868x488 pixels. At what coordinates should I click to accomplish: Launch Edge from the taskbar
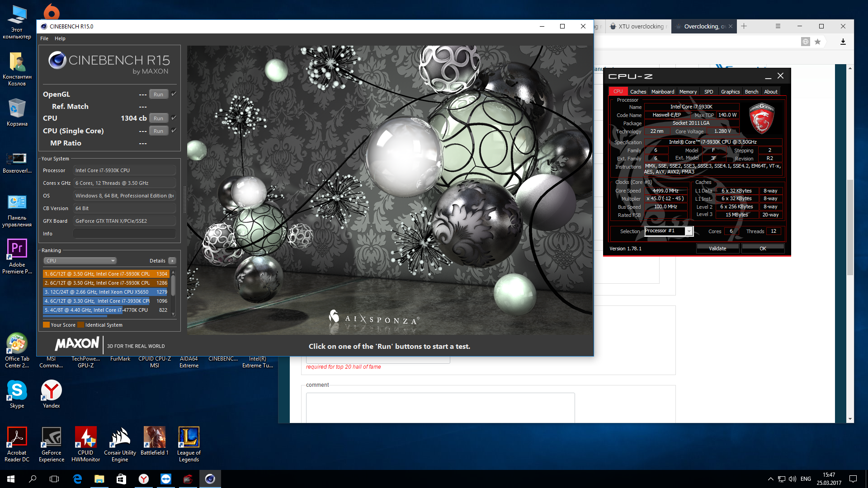[x=77, y=479]
